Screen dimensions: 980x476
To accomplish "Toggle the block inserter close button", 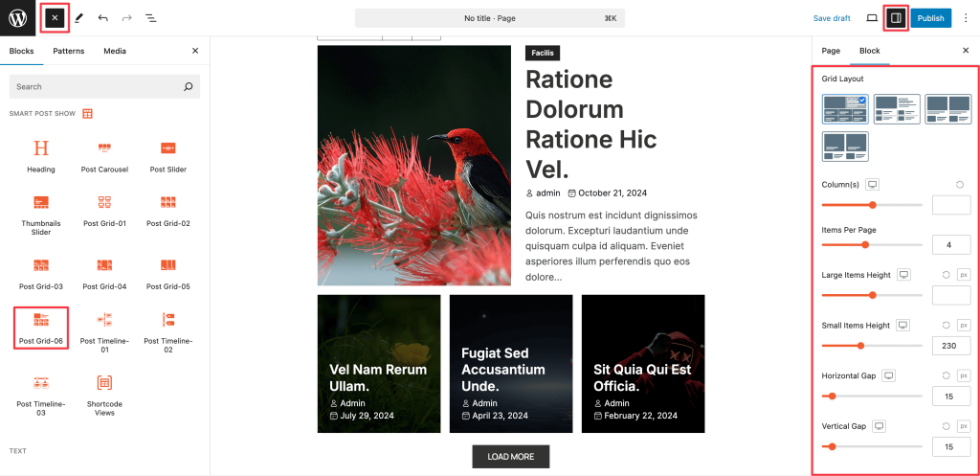I will (x=55, y=18).
